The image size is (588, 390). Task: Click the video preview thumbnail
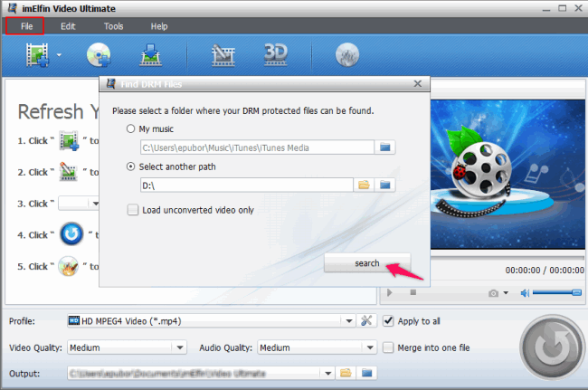pos(507,174)
